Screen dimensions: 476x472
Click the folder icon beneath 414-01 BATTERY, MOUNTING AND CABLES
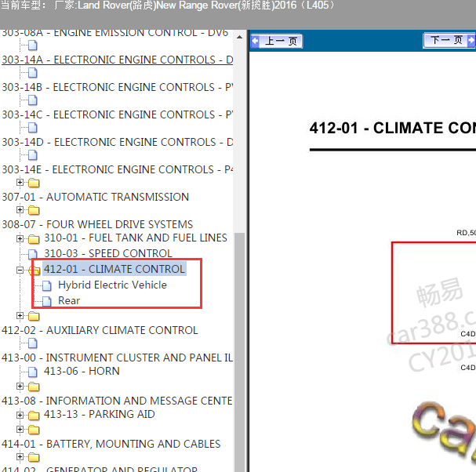pos(34,457)
